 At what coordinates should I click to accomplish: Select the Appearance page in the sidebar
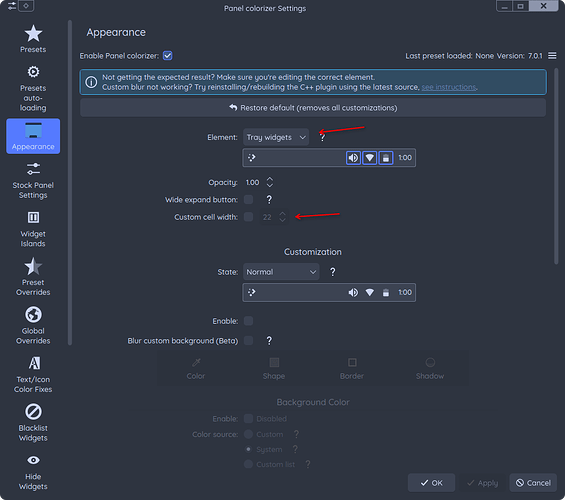click(x=33, y=136)
